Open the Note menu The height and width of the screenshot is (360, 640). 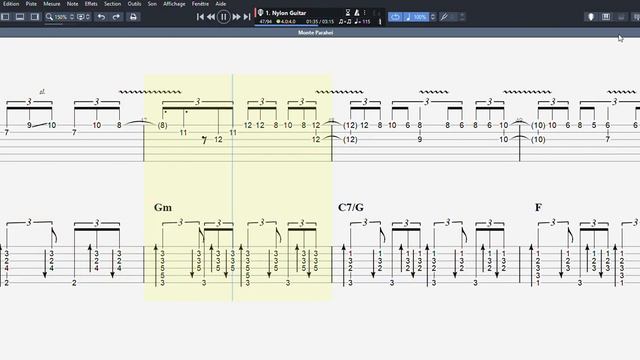point(73,4)
